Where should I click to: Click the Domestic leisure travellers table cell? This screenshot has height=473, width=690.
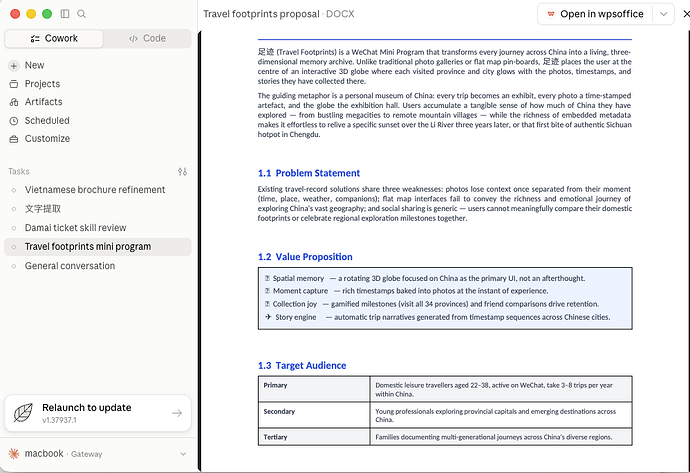tap(501, 389)
